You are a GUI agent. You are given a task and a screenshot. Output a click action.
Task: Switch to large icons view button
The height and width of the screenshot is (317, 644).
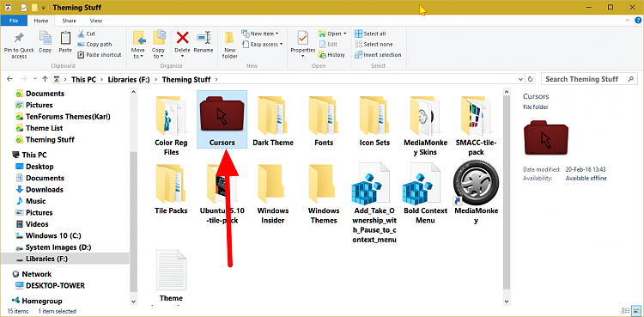point(637,311)
